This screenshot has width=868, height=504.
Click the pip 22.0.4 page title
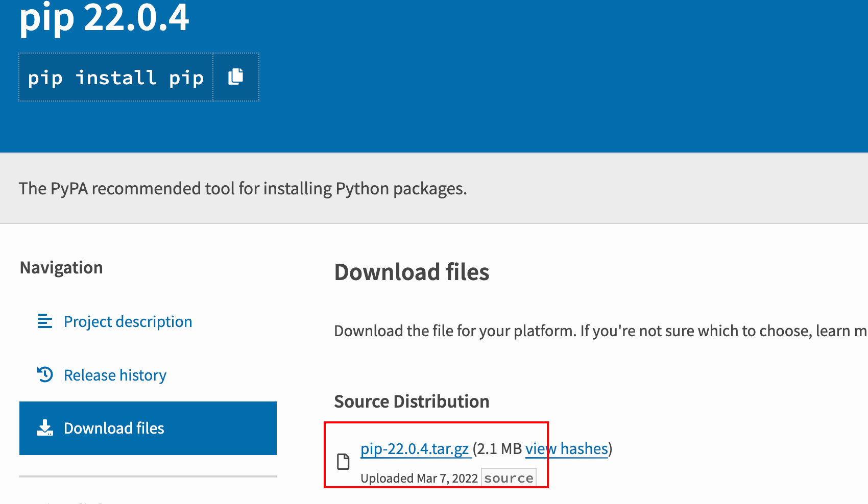[x=104, y=18]
